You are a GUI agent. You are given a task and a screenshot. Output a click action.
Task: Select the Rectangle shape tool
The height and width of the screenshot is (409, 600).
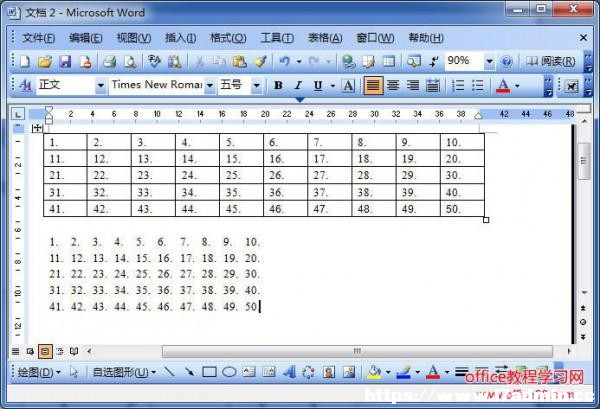point(209,372)
